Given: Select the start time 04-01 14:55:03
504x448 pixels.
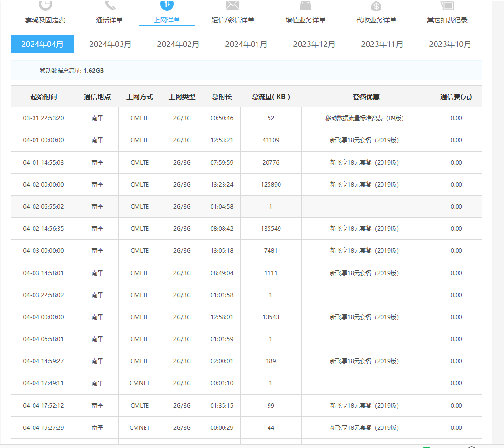Looking at the screenshot, I should pos(44,163).
